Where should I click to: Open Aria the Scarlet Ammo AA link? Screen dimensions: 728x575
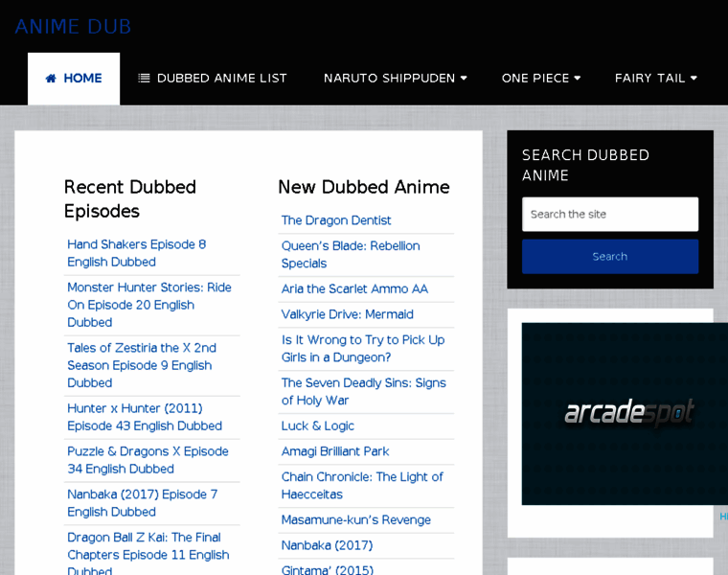354,288
